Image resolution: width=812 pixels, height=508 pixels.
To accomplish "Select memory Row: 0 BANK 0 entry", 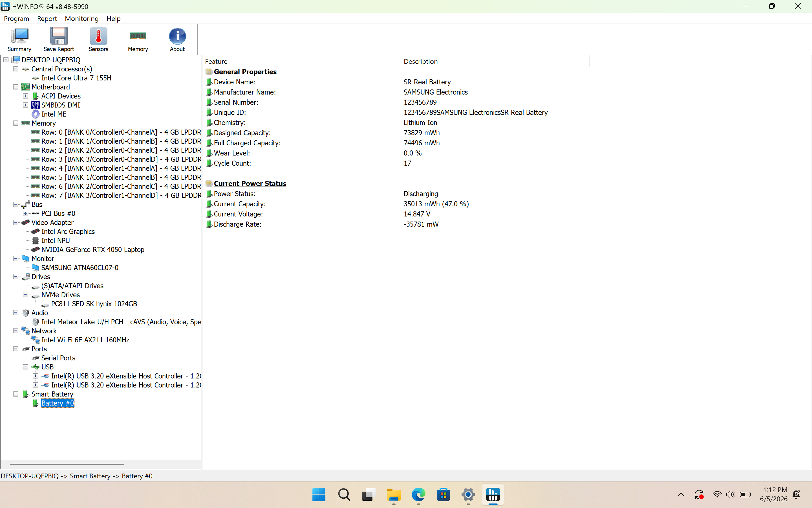I will pos(121,132).
